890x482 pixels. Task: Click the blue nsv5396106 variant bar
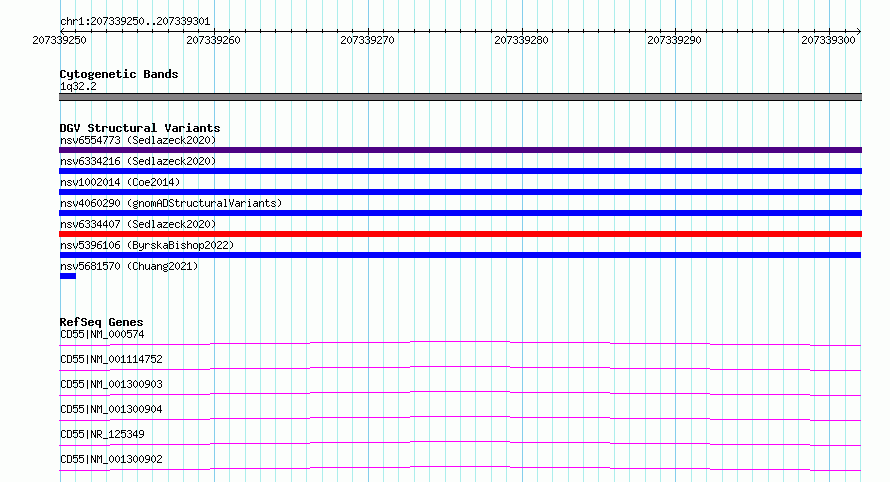click(460, 255)
